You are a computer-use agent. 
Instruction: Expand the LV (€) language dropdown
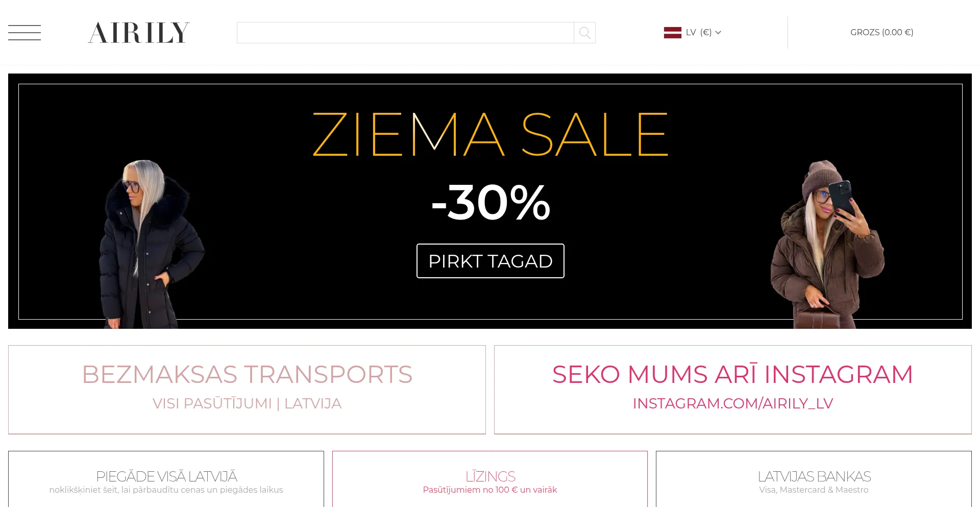[x=698, y=33]
